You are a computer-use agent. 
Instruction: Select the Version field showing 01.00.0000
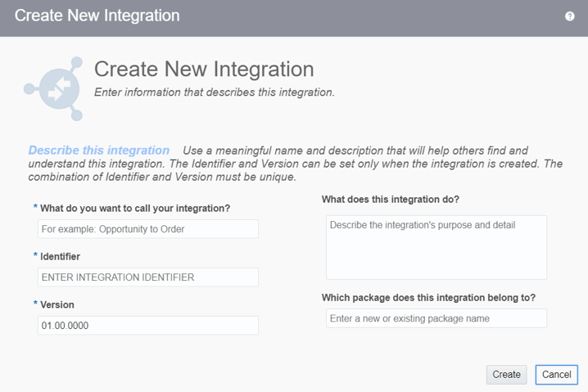147,326
